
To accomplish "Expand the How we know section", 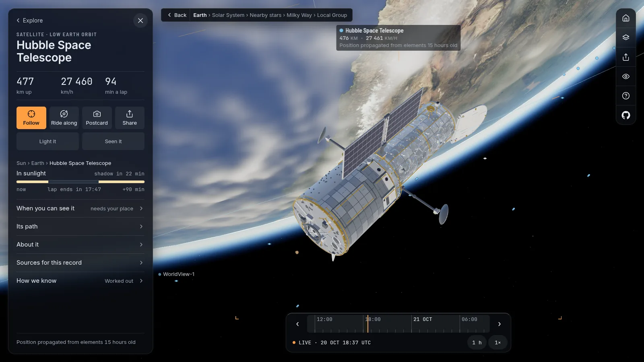I will (80, 281).
